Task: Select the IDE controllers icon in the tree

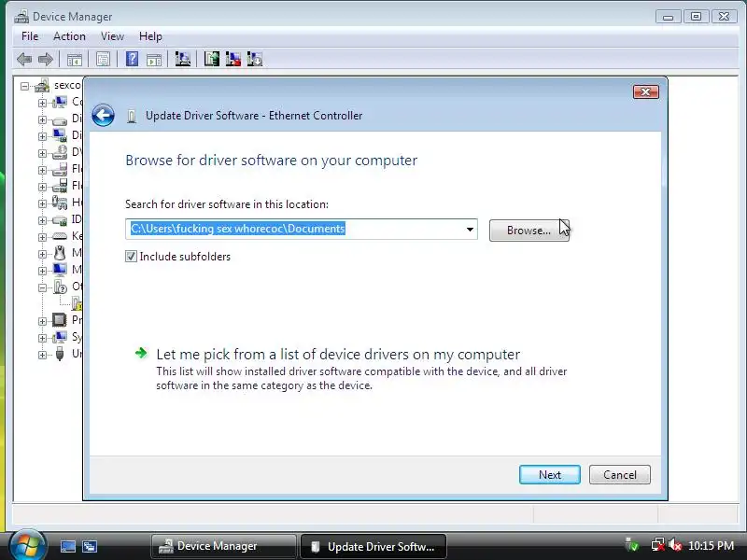Action: tap(60, 219)
